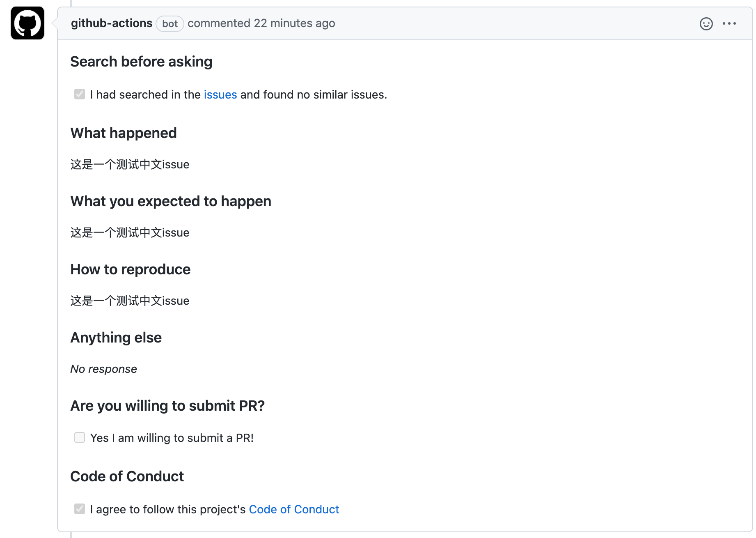The height and width of the screenshot is (538, 756).
Task: Open the github-actions author profile link
Action: (x=111, y=23)
